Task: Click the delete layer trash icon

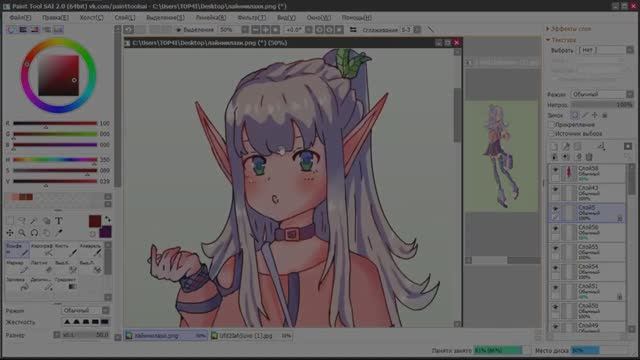Action: [589, 157]
